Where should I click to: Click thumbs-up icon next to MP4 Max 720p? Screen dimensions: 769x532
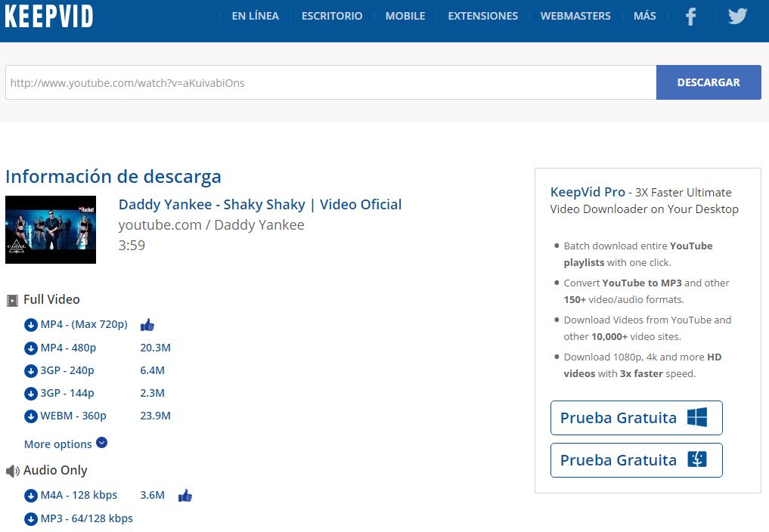(147, 325)
